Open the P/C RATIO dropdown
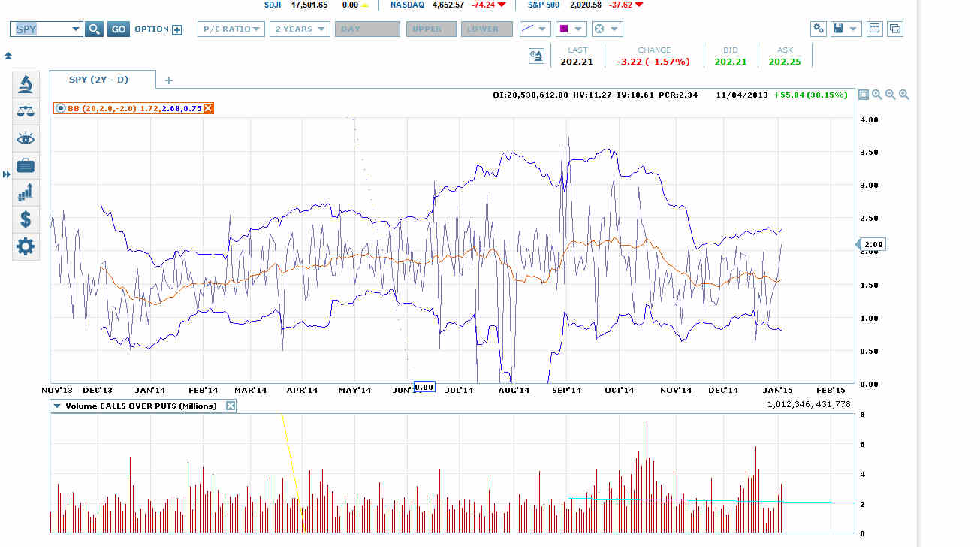Viewport: 980px width, 547px height. 231,29
